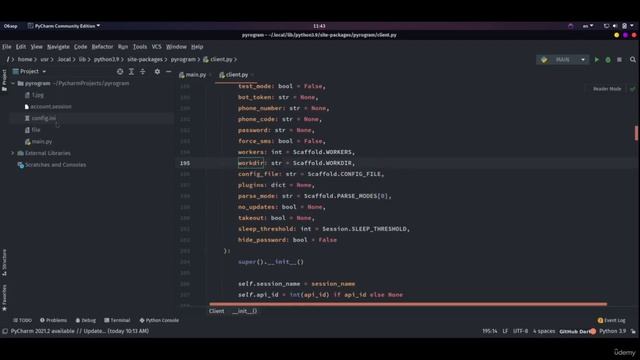
Task: Click the 4 spaces indent widget
Action: [x=544, y=331]
